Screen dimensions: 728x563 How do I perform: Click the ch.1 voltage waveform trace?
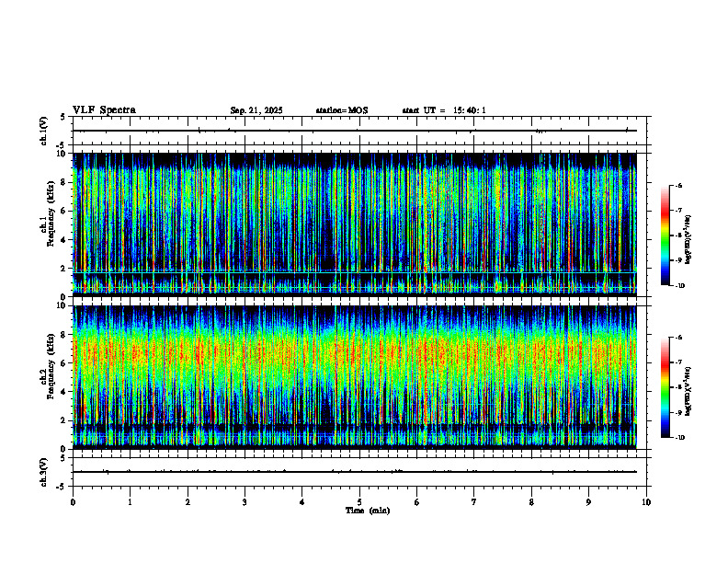coord(355,131)
